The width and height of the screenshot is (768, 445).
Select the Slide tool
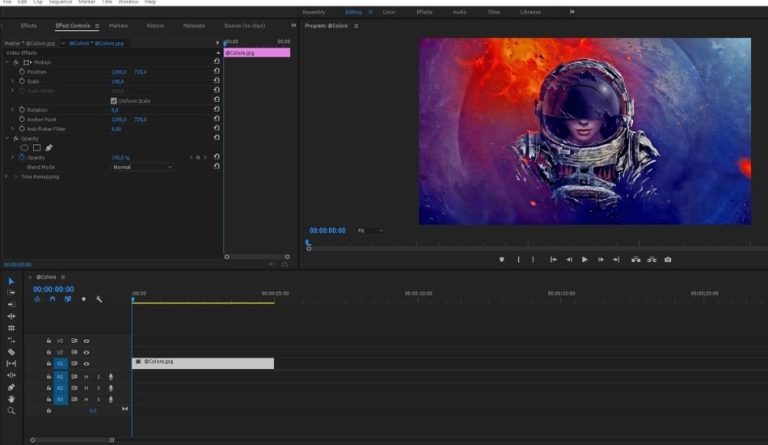(11, 375)
